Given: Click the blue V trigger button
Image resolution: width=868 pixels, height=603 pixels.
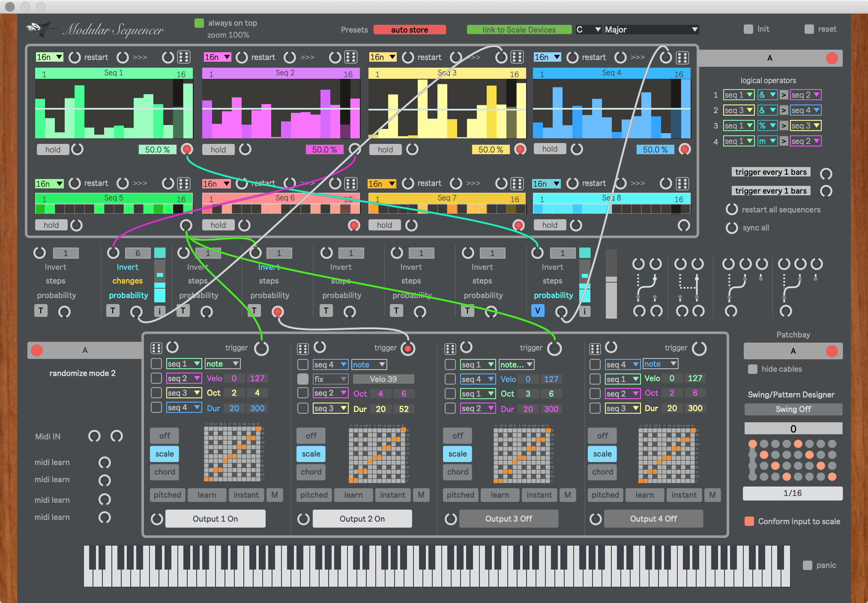Looking at the screenshot, I should click(538, 310).
